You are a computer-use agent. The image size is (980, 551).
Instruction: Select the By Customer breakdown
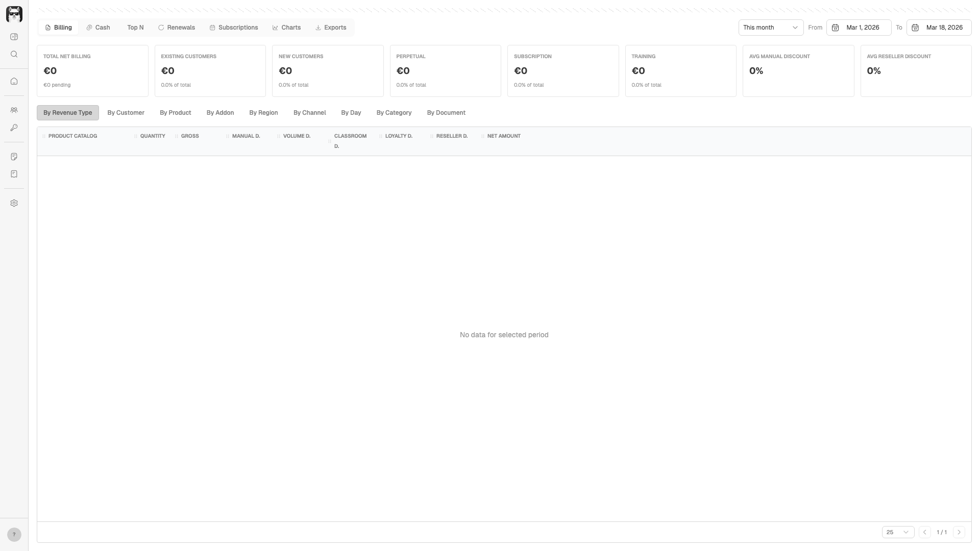click(126, 113)
